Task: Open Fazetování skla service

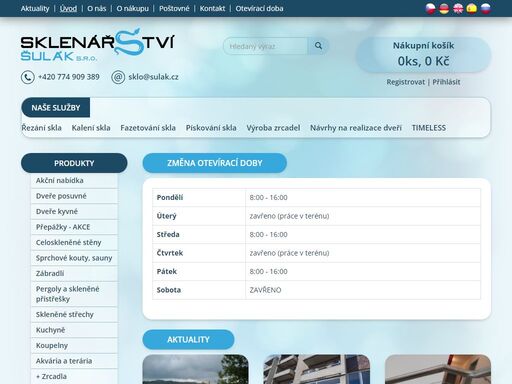Action: (x=148, y=128)
